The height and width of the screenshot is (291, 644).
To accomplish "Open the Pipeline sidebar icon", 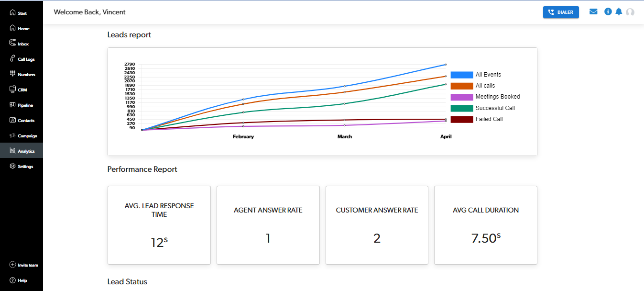I will pos(13,105).
